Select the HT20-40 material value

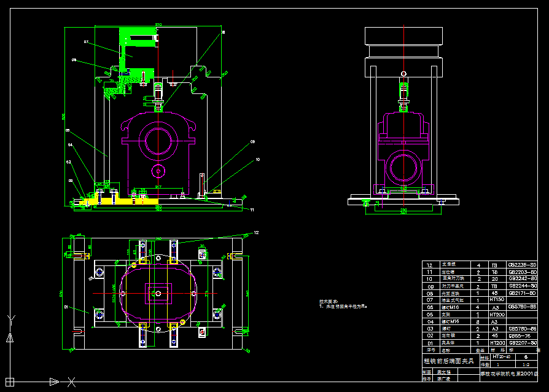501,357
